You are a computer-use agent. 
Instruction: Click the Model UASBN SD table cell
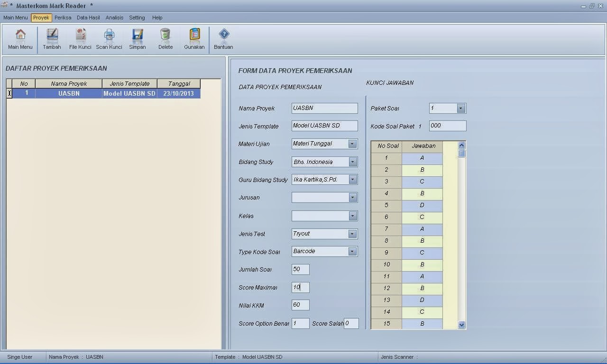pos(129,93)
